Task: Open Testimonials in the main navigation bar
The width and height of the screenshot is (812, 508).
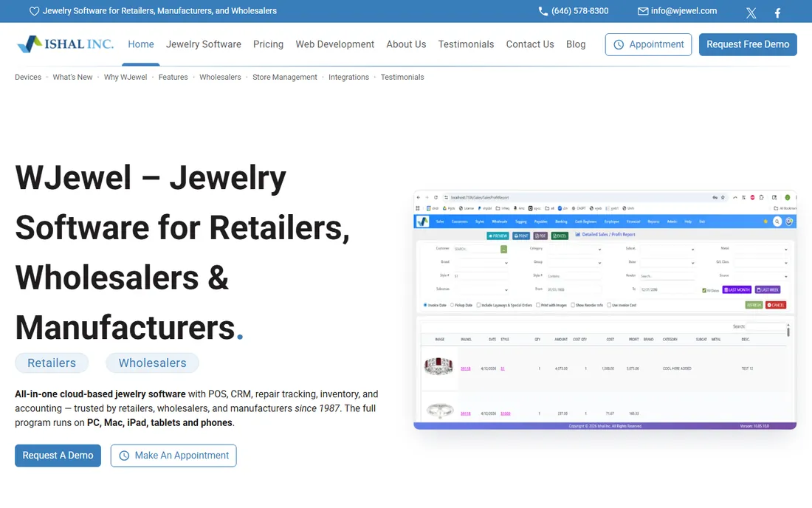Action: (x=466, y=44)
